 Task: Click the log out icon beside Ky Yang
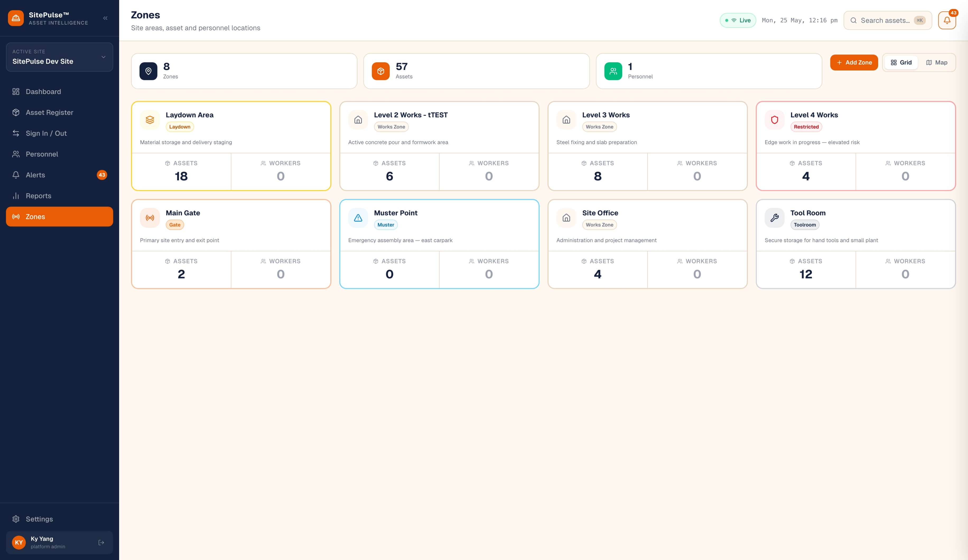pyautogui.click(x=101, y=542)
